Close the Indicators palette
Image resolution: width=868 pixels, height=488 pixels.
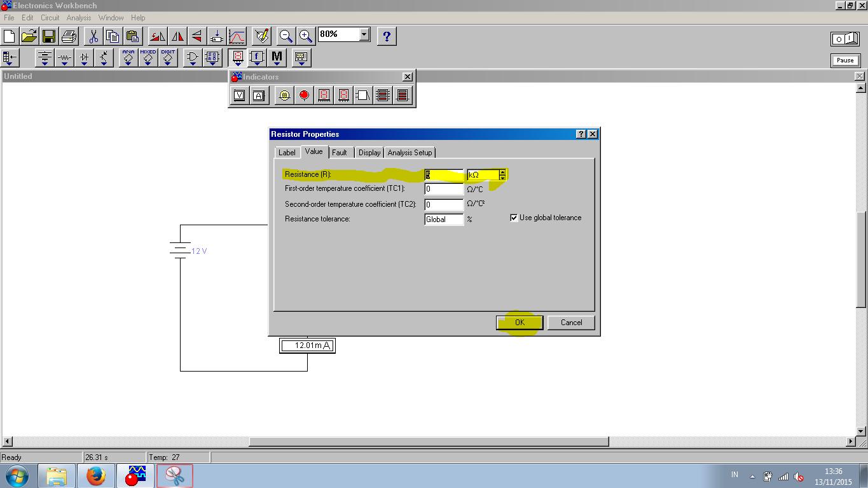(408, 77)
